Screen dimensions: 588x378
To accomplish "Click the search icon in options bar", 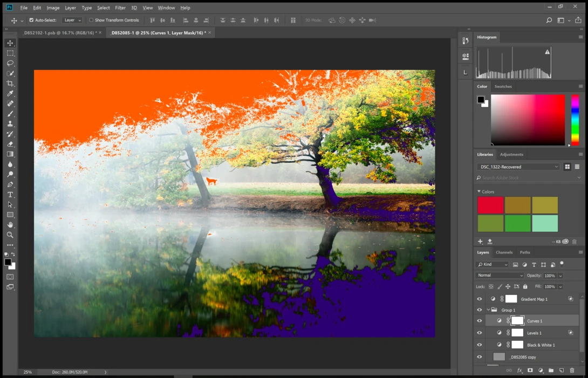I will (x=549, y=20).
